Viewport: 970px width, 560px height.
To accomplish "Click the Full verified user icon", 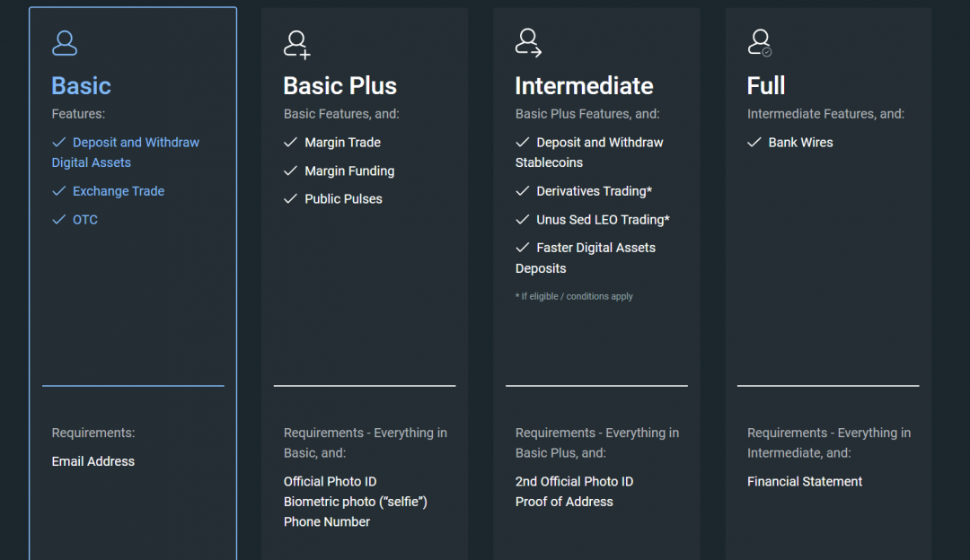I will pos(760,43).
